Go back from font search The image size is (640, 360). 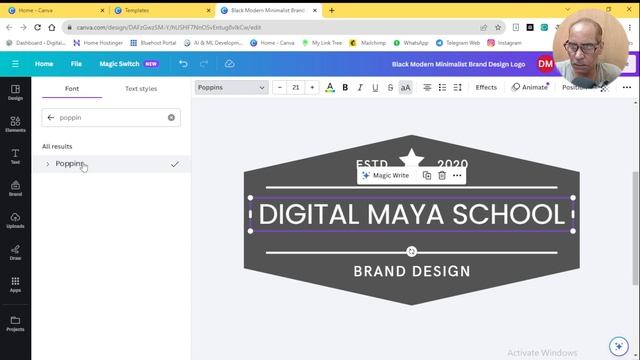[x=51, y=118]
